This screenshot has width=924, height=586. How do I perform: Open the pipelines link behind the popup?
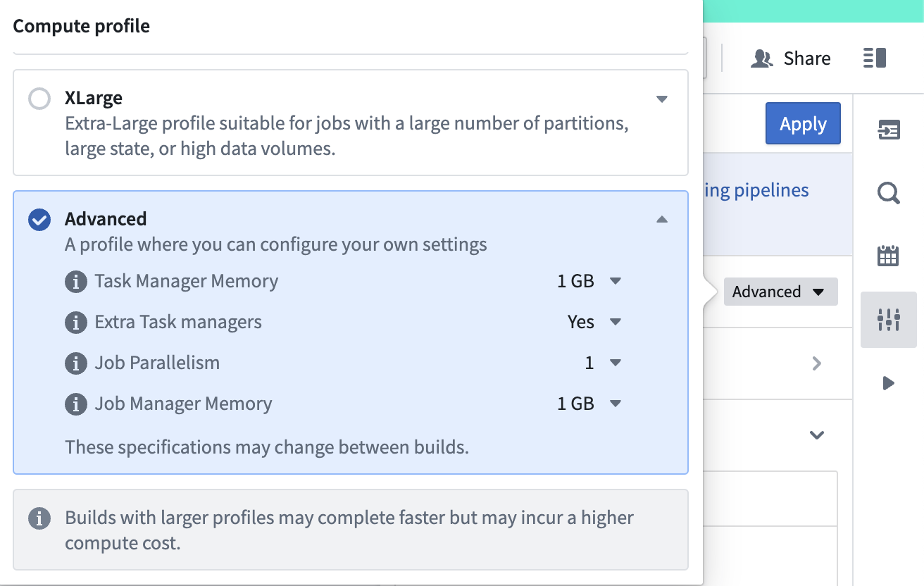tap(757, 190)
